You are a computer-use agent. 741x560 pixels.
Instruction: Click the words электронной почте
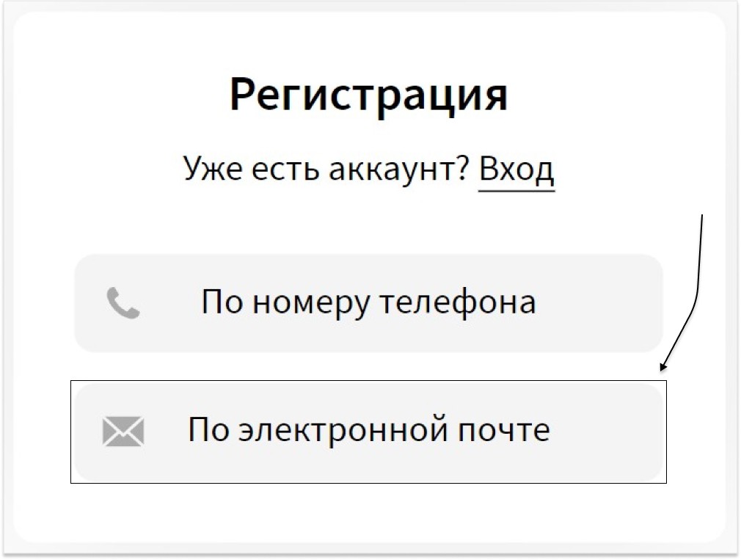[395, 430]
